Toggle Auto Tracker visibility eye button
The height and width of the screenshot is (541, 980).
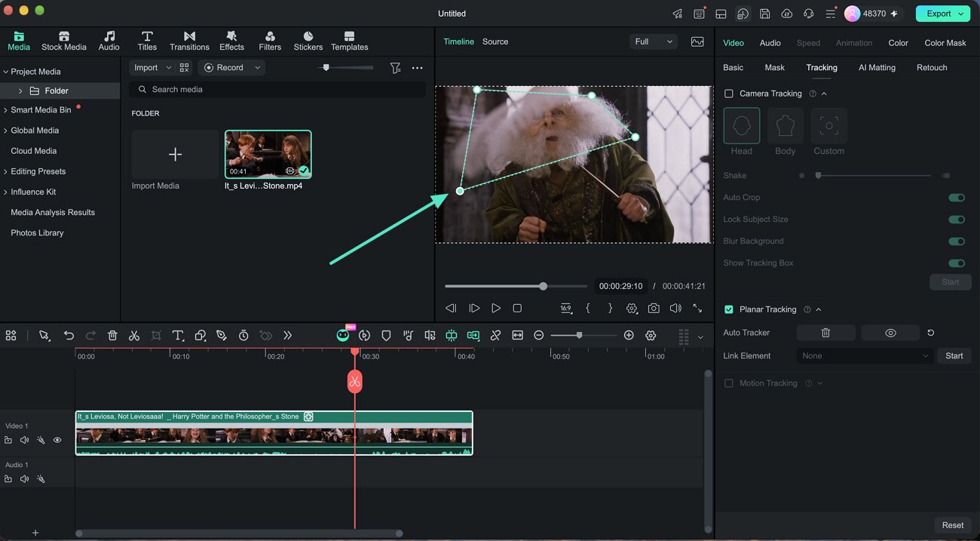tap(890, 333)
